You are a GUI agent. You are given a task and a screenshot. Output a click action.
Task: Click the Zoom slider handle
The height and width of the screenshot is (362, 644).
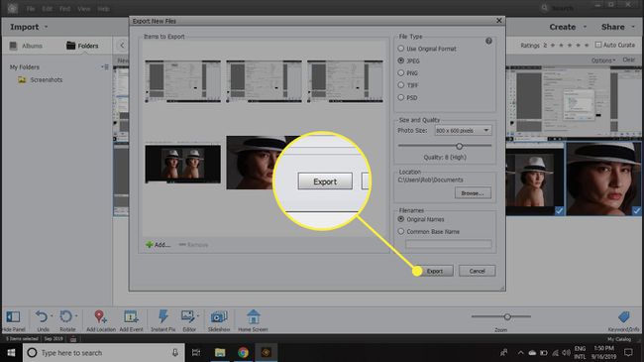coord(507,316)
